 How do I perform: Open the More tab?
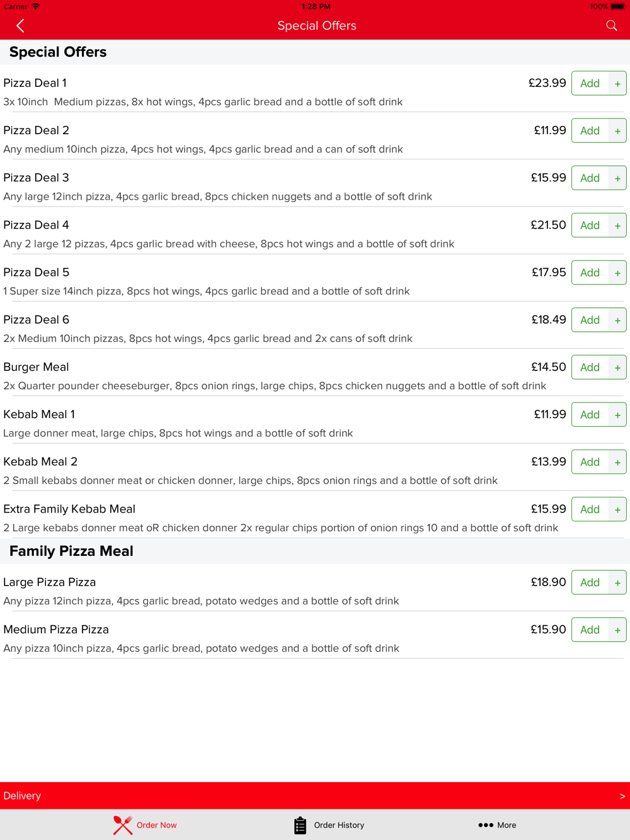pyautogui.click(x=497, y=825)
